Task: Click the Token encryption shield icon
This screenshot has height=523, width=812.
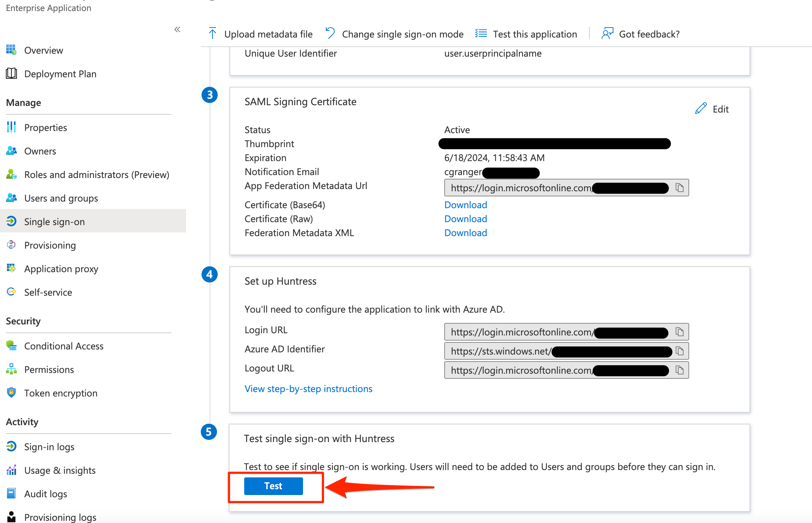Action: (11, 392)
